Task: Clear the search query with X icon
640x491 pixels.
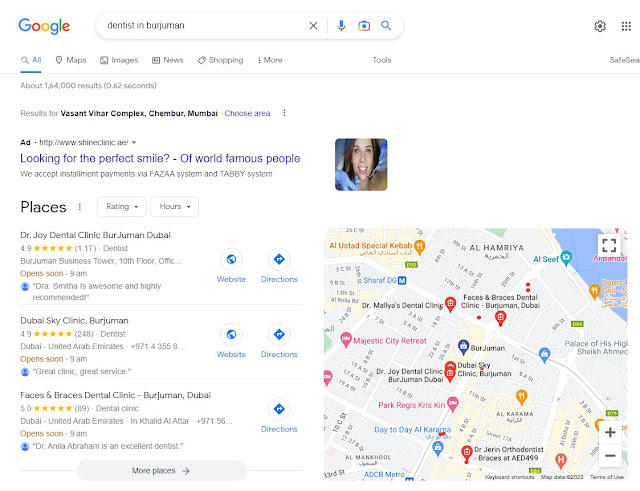Action: tap(313, 26)
